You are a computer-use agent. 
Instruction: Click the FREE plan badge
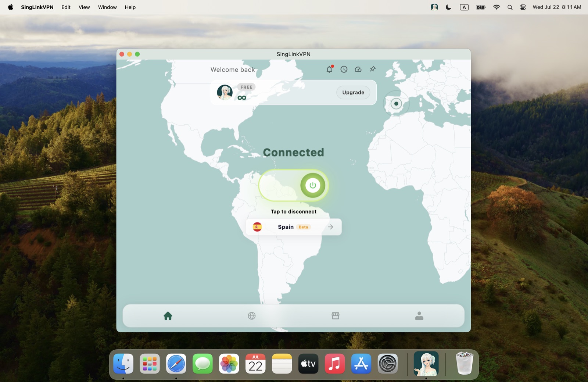tap(246, 87)
